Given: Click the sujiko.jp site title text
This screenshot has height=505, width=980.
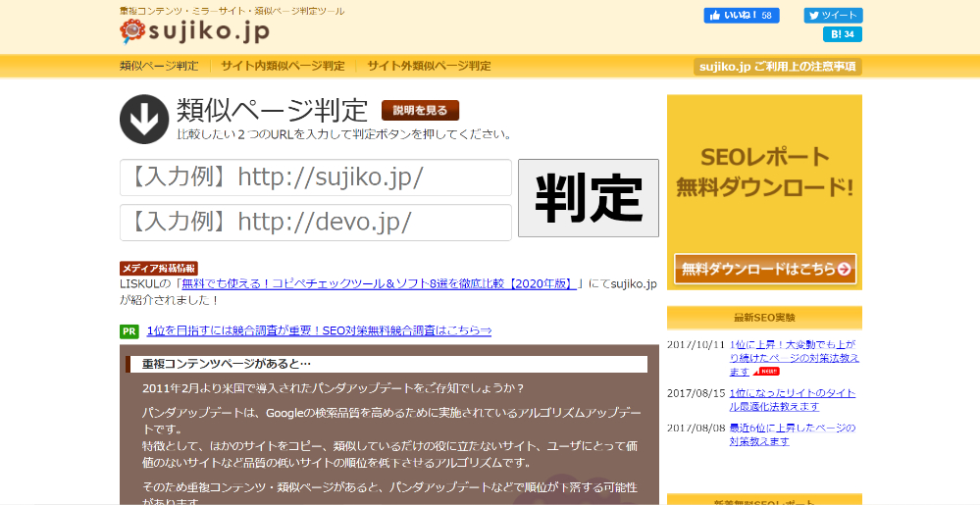Looking at the screenshot, I should 209,31.
